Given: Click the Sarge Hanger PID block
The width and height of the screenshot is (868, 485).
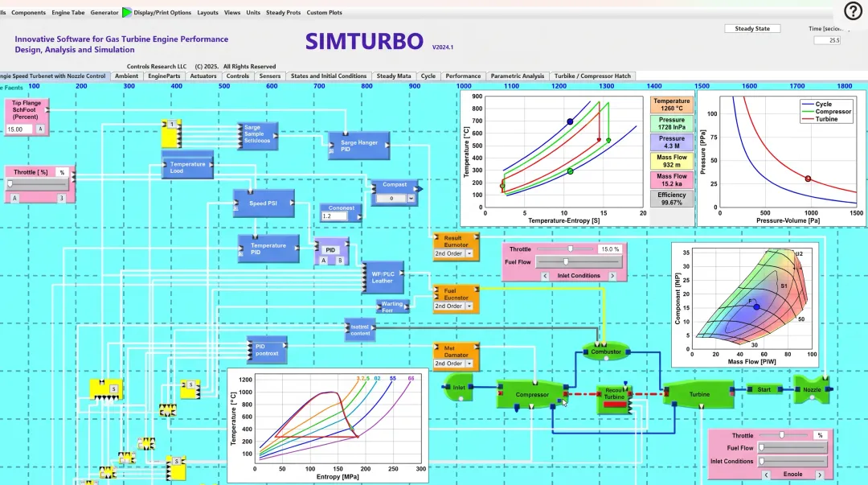Looking at the screenshot, I should coord(358,146).
